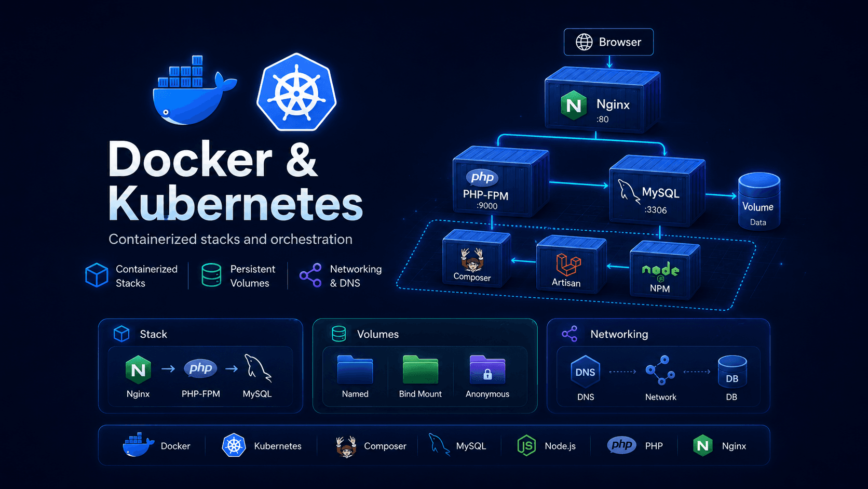This screenshot has height=489, width=868.
Task: Click the Nginx hexagon icon in the :80 container
Action: pos(574,105)
